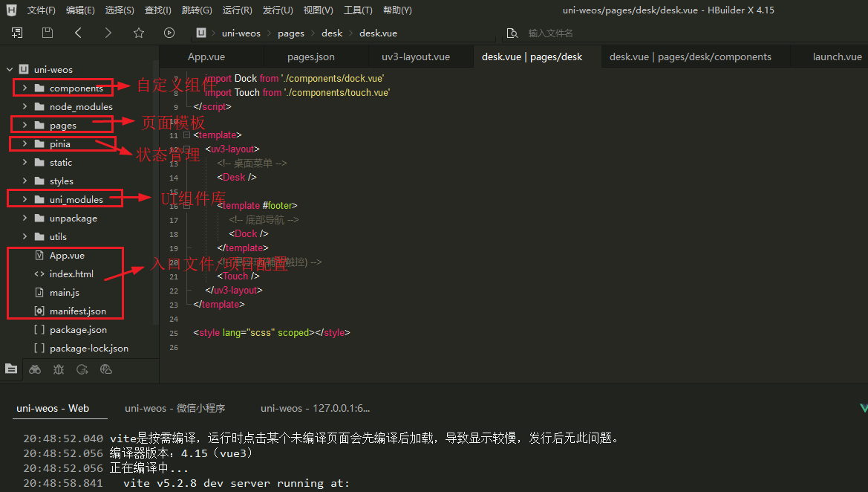Click the uni-weos project root icon

(x=24, y=69)
